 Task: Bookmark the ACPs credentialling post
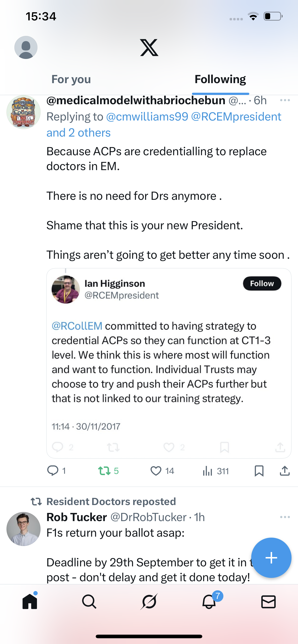[259, 471]
